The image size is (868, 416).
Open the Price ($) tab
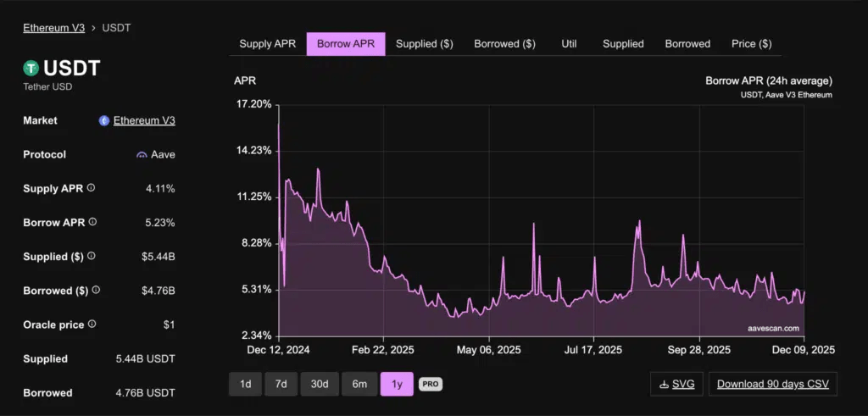click(x=751, y=44)
